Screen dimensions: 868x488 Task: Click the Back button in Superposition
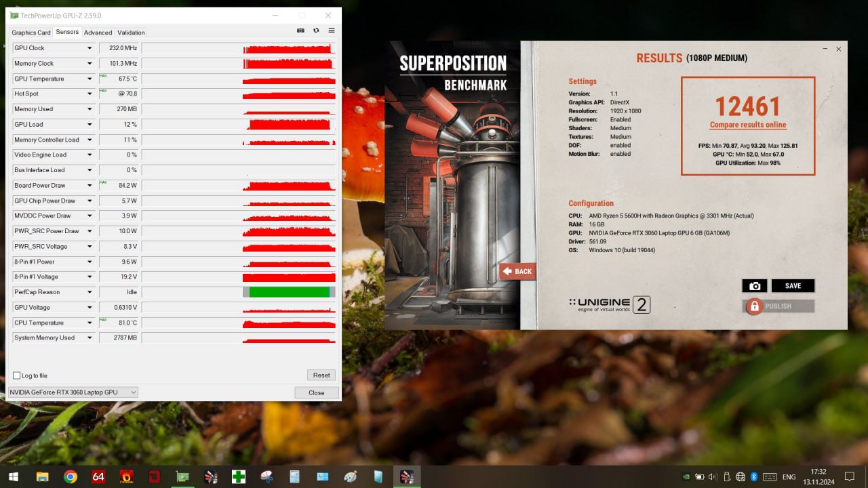coord(517,271)
